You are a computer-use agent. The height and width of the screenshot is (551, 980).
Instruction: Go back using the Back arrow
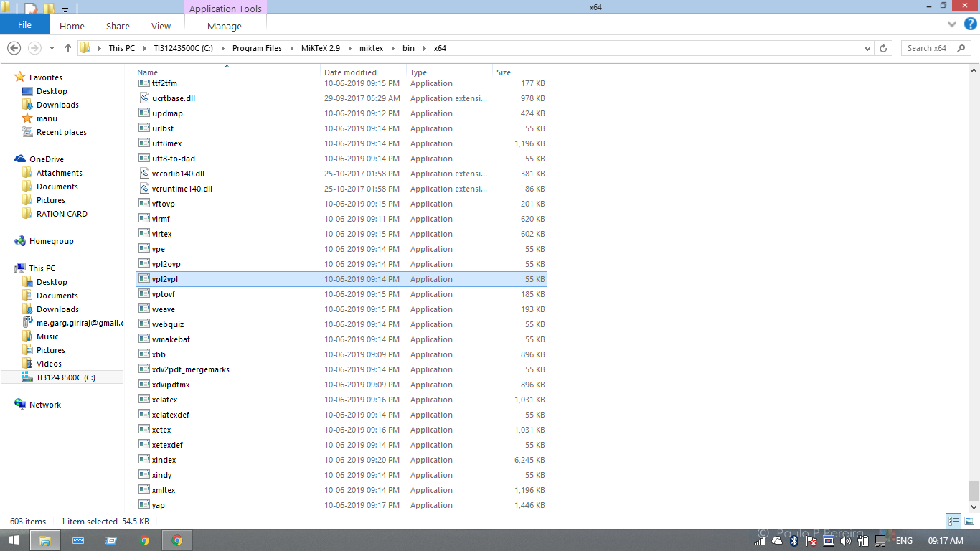[14, 48]
